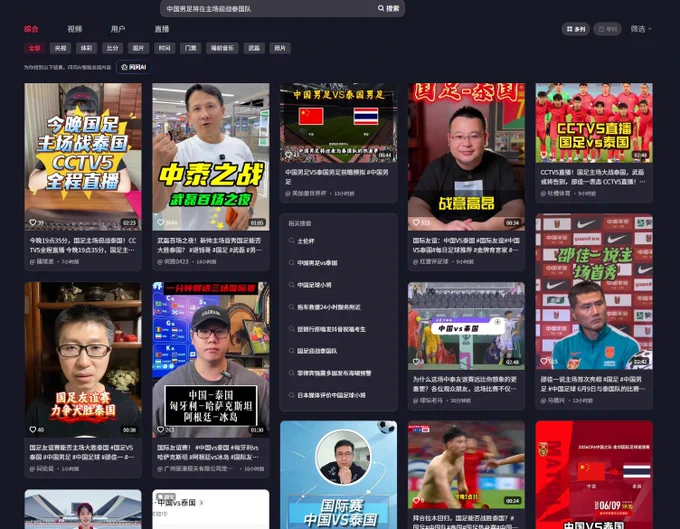Screen dimensions: 680x529
Task: Click heart on 中国-泰国 匈牙利-哈萨克斯坦 video
Action: tap(160, 430)
